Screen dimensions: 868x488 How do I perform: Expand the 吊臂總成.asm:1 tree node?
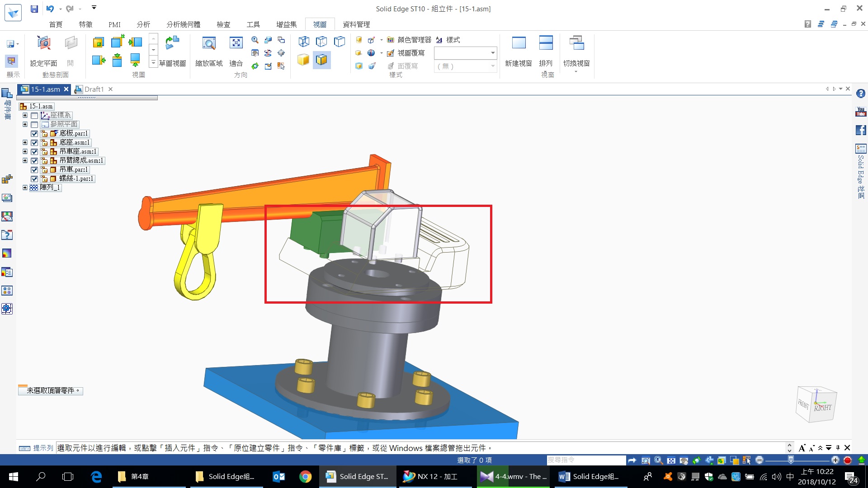(25, 160)
